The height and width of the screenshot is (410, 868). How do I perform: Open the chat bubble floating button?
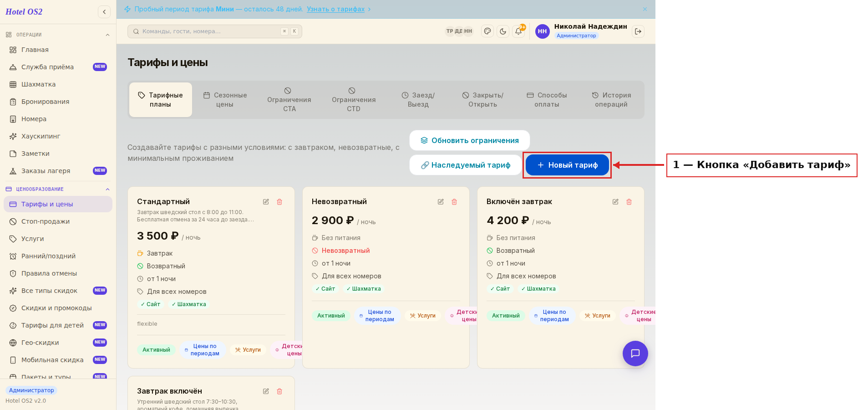pos(635,354)
